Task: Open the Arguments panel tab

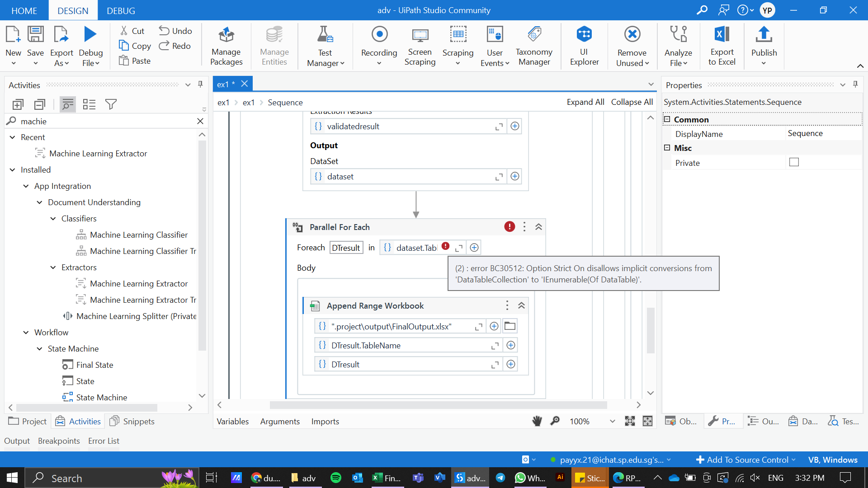Action: [280, 421]
